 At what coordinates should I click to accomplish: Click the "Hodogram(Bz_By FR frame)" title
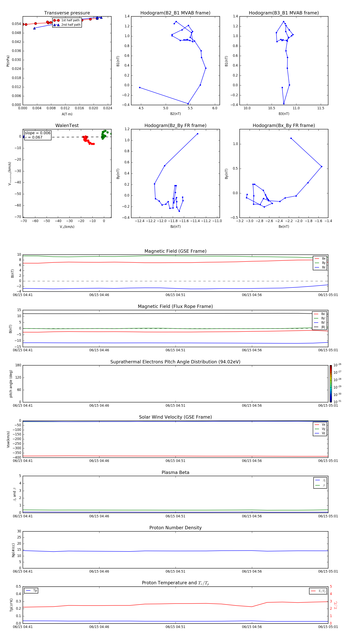pyautogui.click(x=175, y=125)
